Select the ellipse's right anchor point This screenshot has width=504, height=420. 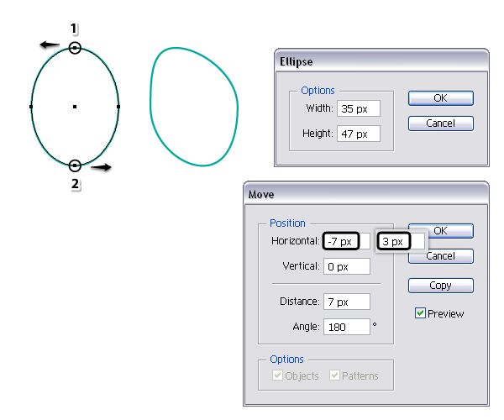pos(118,107)
